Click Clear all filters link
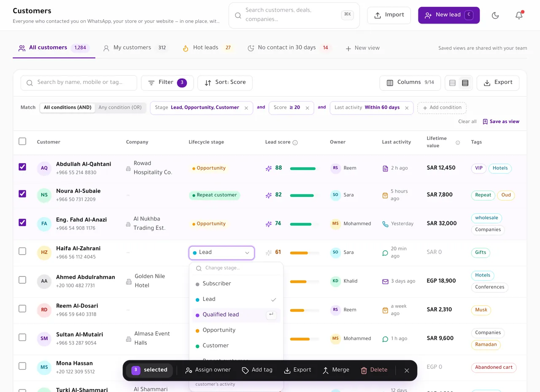 467,122
